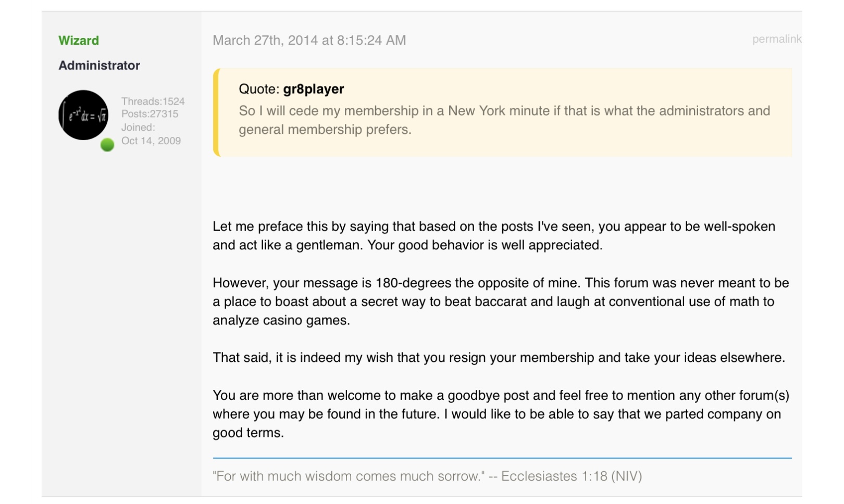Click the quoted username gr8player

point(314,89)
